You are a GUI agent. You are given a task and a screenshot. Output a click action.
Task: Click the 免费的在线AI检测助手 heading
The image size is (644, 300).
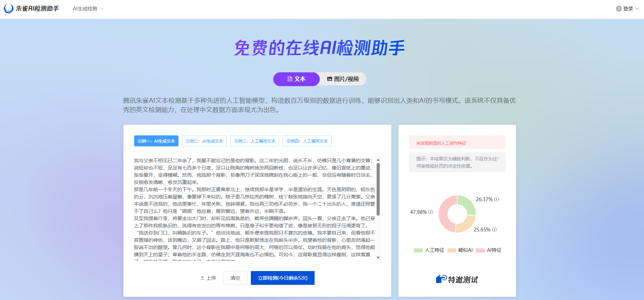coord(319,48)
